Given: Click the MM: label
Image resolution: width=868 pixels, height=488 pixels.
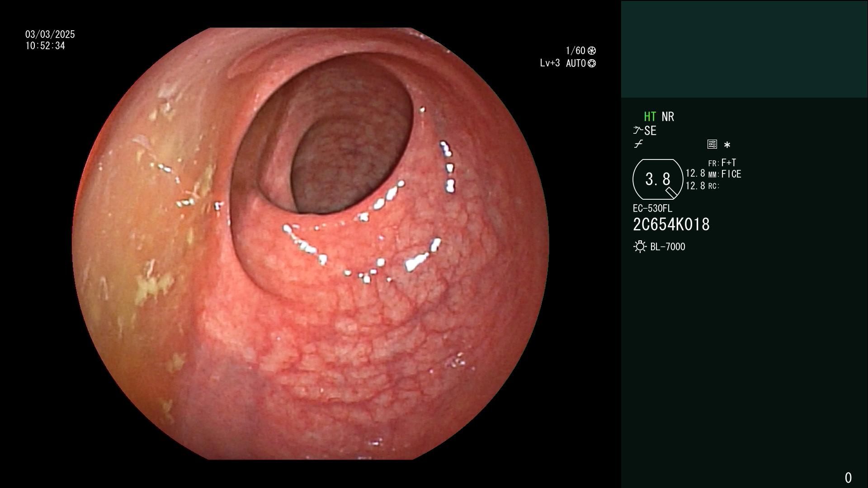Looking at the screenshot, I should pos(713,175).
